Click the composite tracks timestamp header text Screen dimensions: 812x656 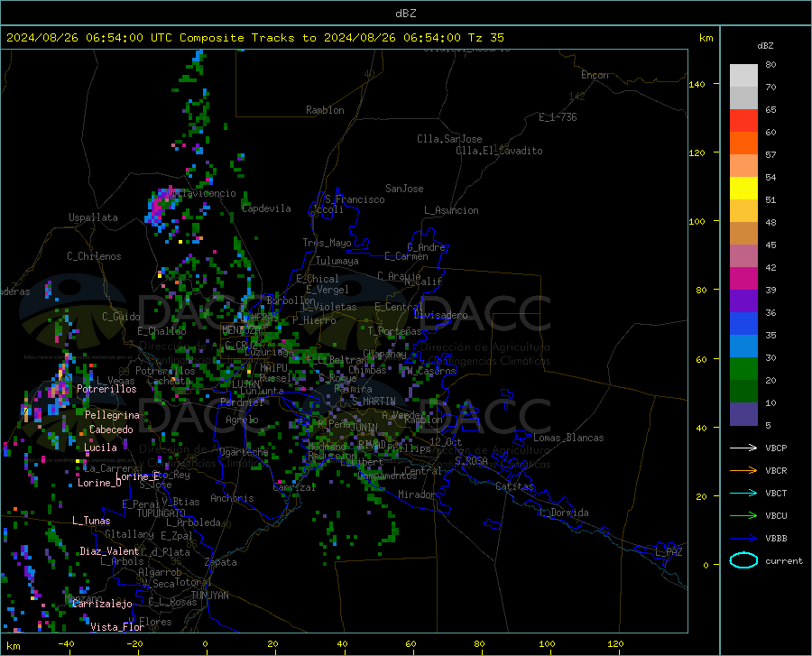click(255, 38)
